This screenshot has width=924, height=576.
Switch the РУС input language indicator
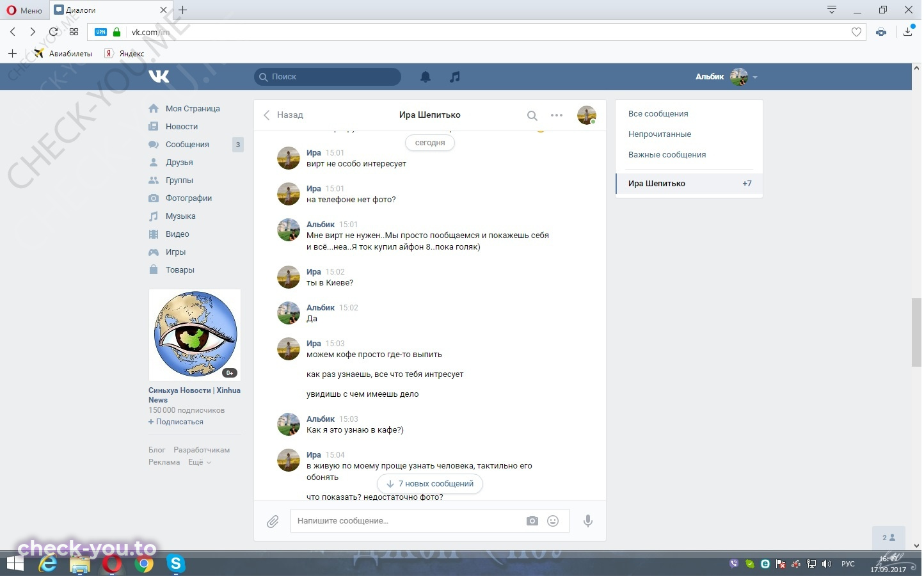848,564
